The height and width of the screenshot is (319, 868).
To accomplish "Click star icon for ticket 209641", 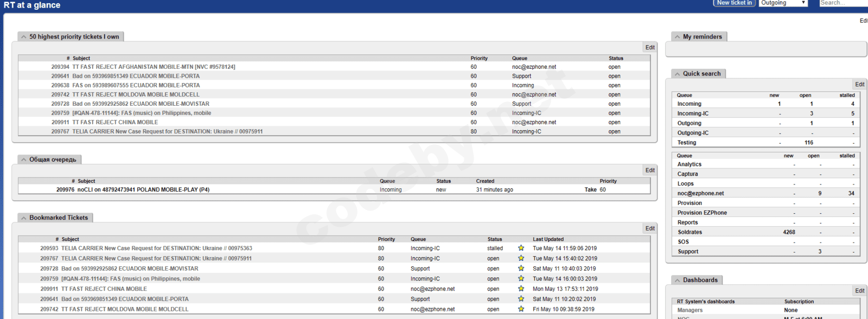I will (x=521, y=299).
